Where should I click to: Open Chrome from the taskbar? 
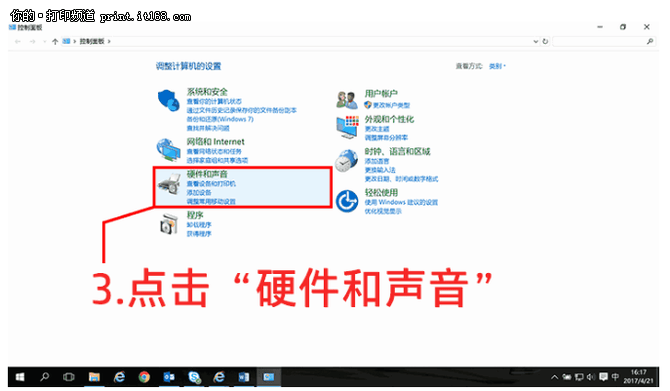tap(144, 377)
